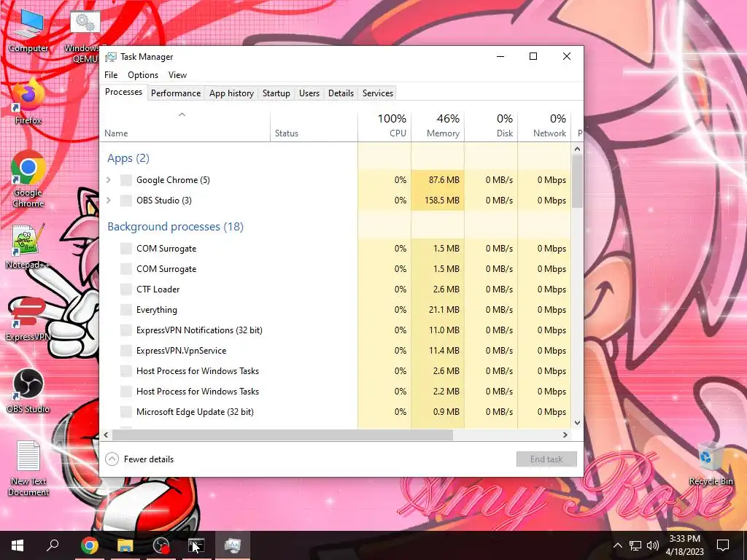Switch to the App history tab
The width and height of the screenshot is (747, 560).
231,93
